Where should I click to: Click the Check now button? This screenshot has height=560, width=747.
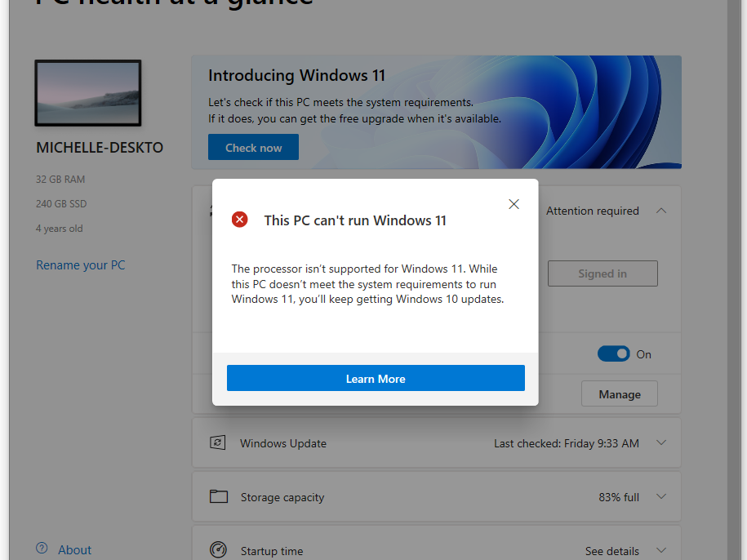(x=253, y=147)
